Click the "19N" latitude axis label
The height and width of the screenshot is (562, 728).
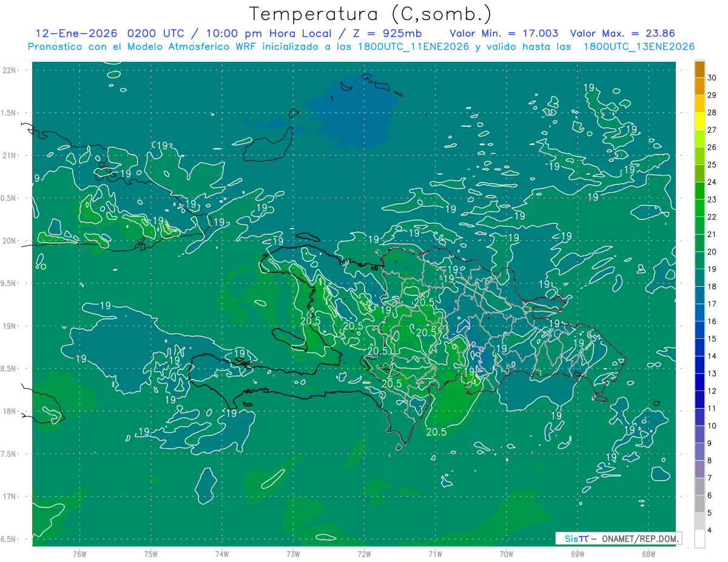11,326
